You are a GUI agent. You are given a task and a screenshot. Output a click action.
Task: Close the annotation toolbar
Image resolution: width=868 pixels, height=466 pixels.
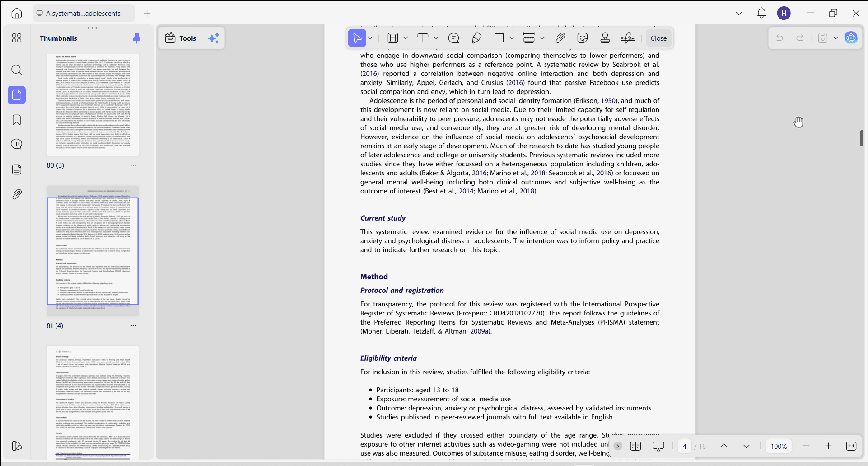pyautogui.click(x=658, y=38)
